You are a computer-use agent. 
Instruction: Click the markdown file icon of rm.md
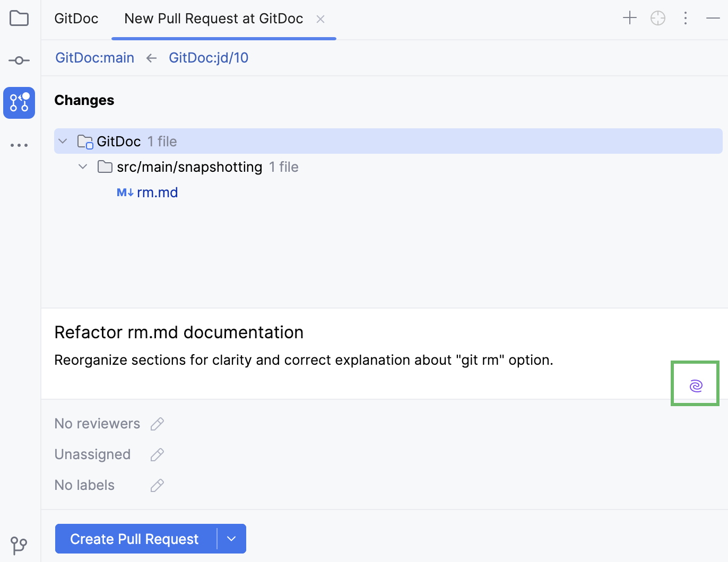pos(125,192)
